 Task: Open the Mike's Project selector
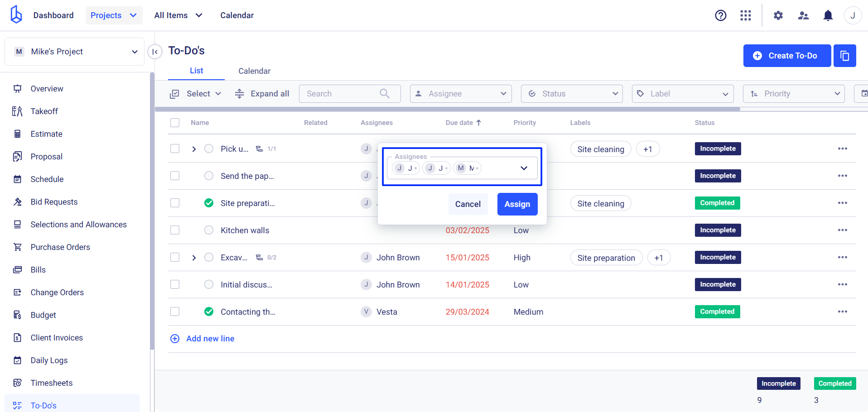74,52
